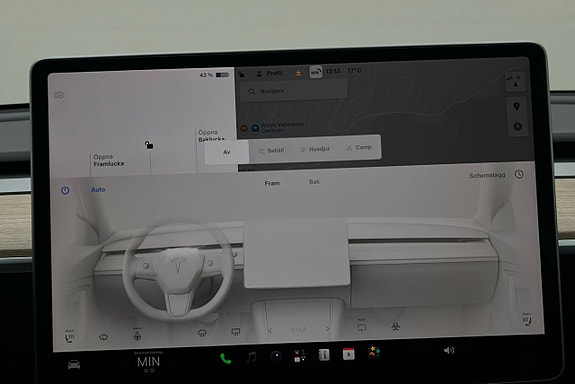Tap the status bar lock icon
This screenshot has height=384, width=575.
pyautogui.click(x=241, y=74)
